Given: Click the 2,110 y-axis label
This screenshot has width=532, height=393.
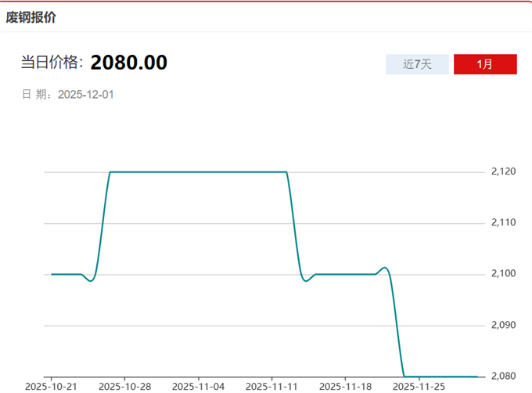Looking at the screenshot, I should (x=505, y=223).
